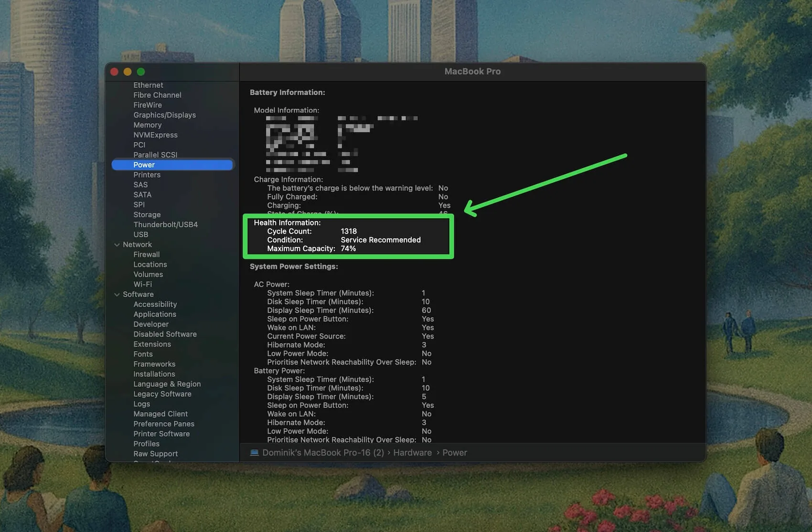The height and width of the screenshot is (532, 812).
Task: Open Wi-Fi network information
Action: click(x=142, y=284)
